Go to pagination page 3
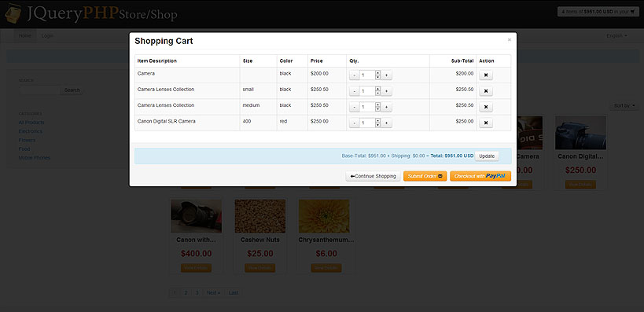This screenshot has height=312, width=644. [x=197, y=292]
